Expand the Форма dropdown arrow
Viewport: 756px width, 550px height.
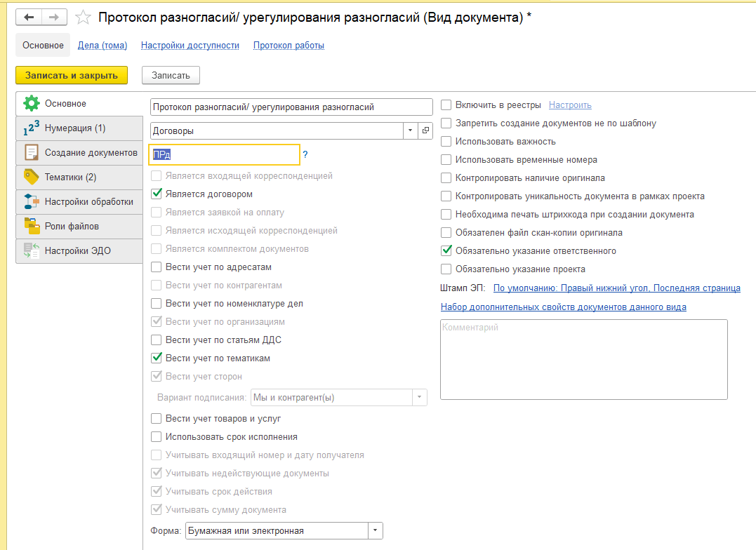(x=375, y=531)
